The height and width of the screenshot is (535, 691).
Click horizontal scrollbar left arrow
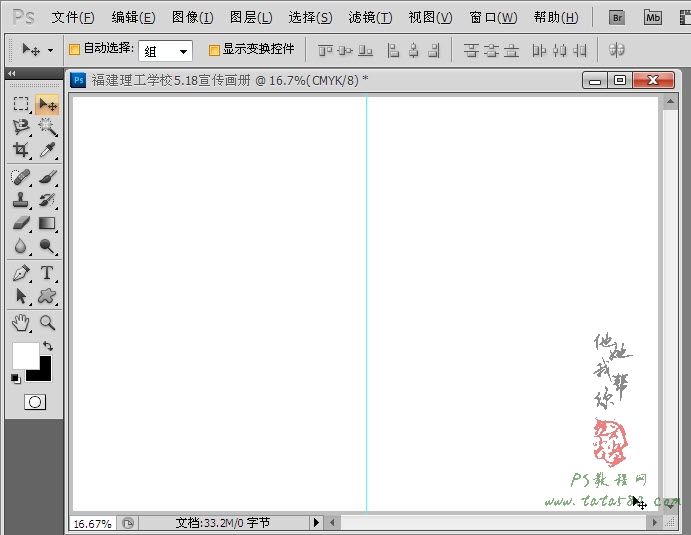pyautogui.click(x=332, y=523)
